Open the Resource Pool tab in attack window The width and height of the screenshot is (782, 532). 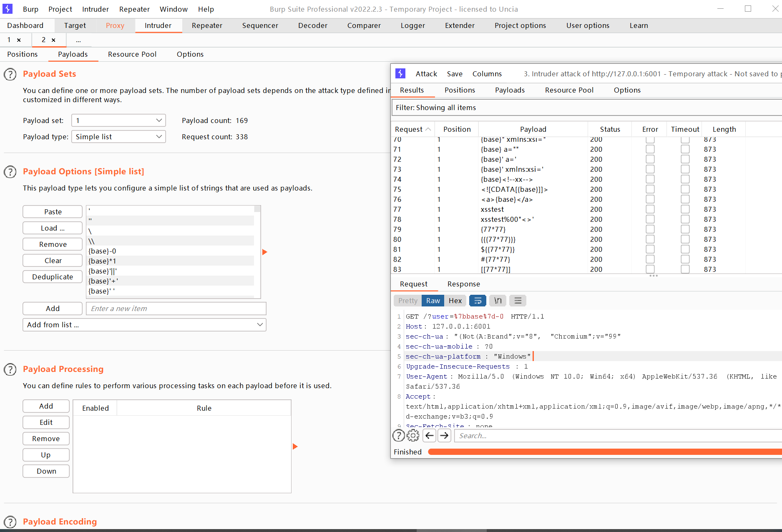coord(569,90)
